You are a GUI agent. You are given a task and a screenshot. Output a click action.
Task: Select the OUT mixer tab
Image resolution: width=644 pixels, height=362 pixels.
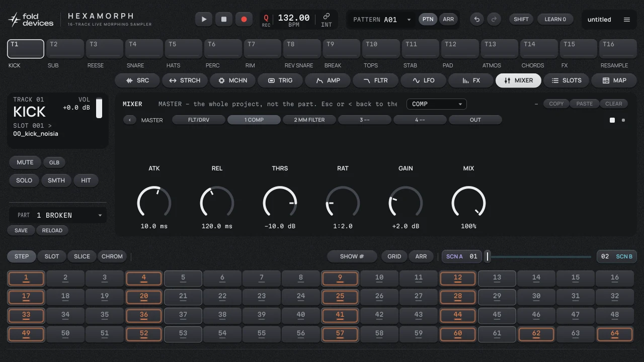point(475,120)
